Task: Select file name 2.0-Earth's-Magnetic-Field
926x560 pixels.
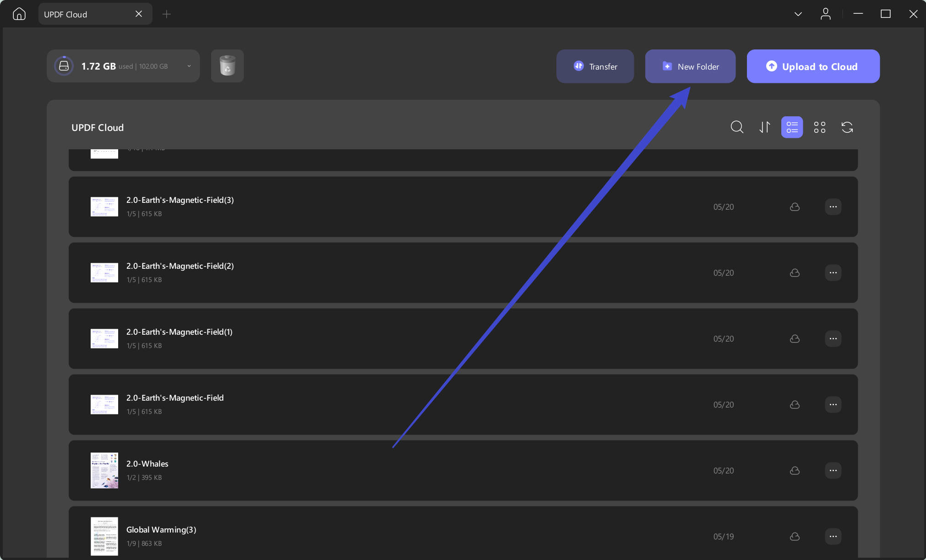Action: point(175,398)
